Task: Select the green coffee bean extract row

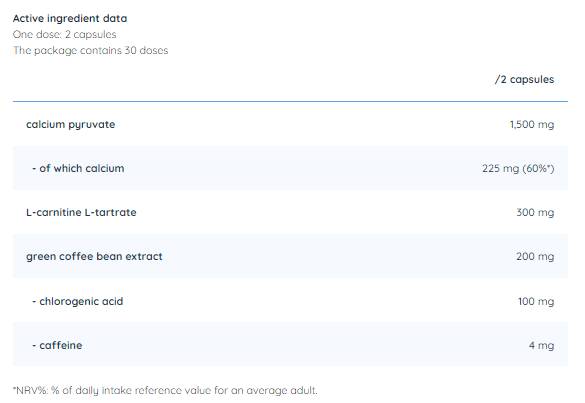Action: [x=290, y=256]
